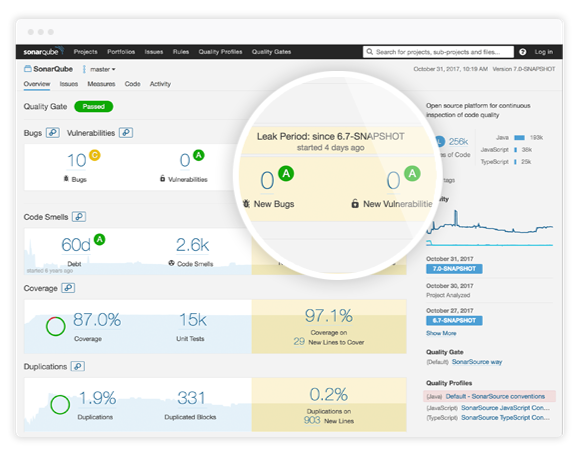Image resolution: width=583 pixels, height=463 pixels.
Task: Click the 903 New Lines value
Action: point(312,420)
